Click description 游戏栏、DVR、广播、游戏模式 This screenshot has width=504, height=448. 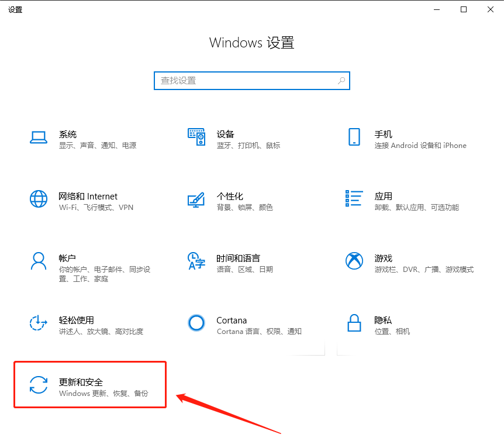[424, 269]
